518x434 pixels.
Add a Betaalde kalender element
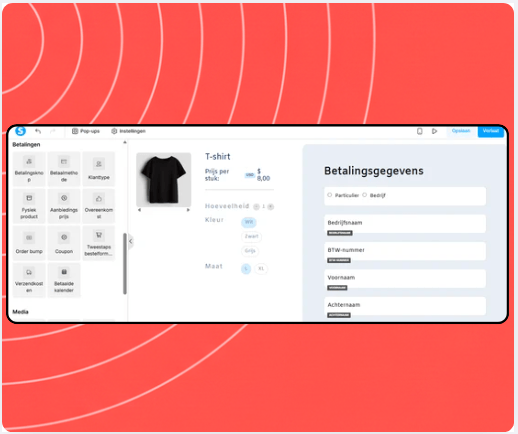click(x=64, y=280)
